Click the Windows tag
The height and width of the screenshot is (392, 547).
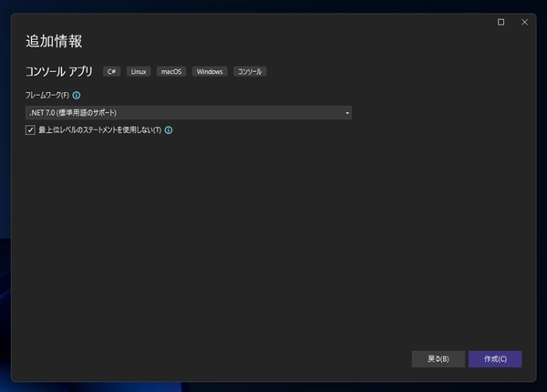[210, 71]
